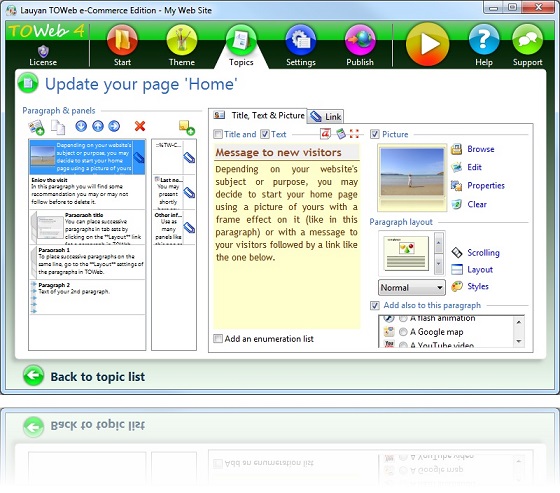
Task: Click the Browse folder icon
Action: click(x=456, y=149)
